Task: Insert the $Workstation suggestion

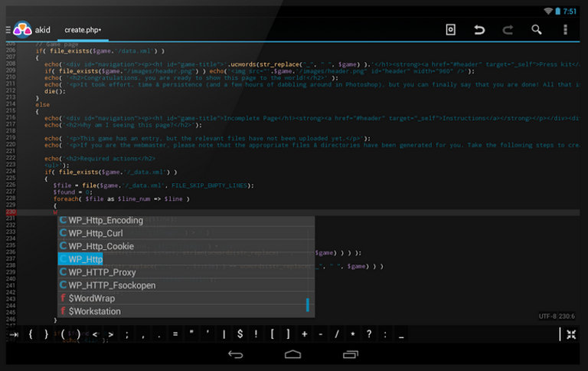Action: [186, 311]
